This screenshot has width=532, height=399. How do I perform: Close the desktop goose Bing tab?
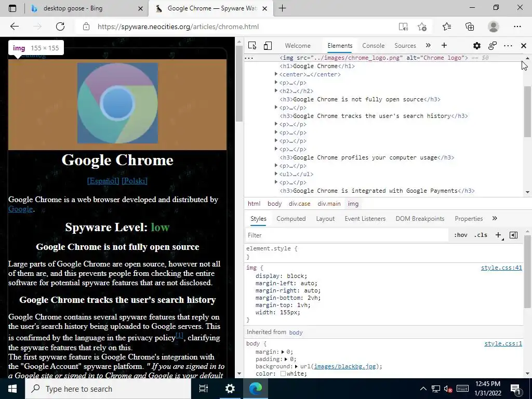point(140,8)
